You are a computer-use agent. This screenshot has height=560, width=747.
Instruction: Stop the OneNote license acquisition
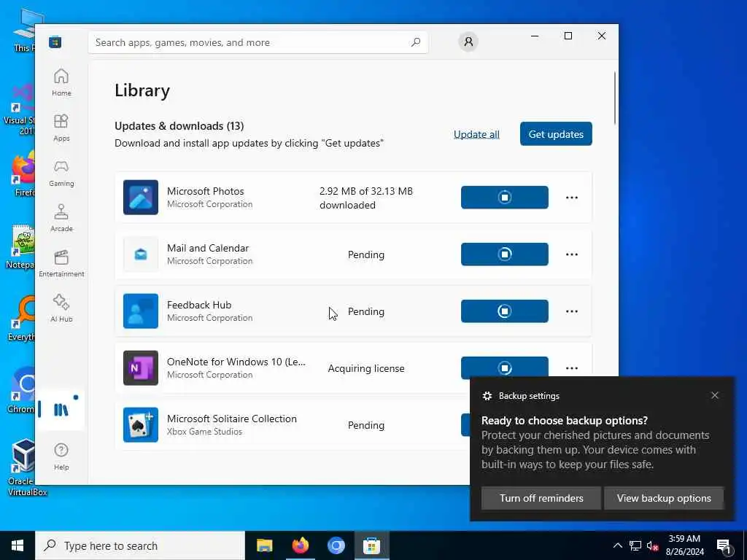[x=505, y=367]
